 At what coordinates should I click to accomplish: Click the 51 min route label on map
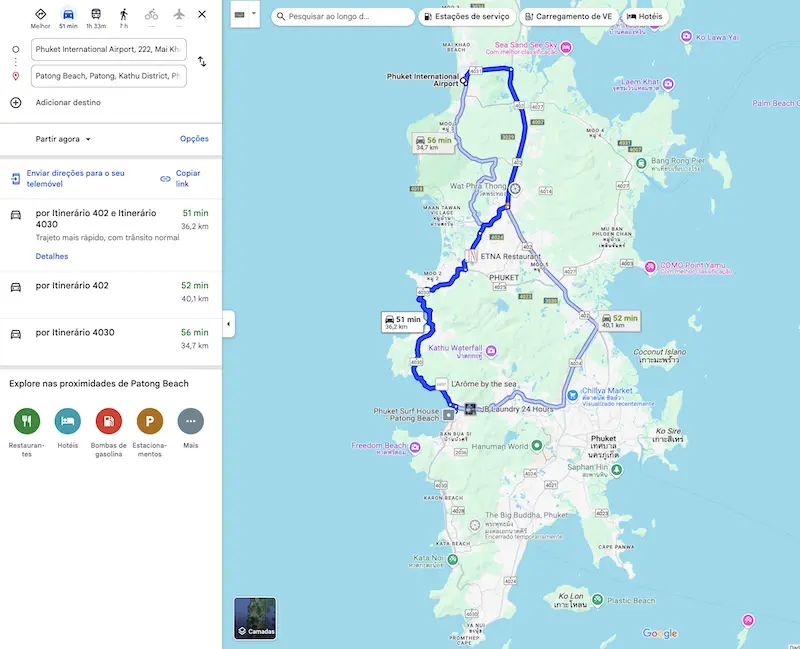[x=403, y=322]
